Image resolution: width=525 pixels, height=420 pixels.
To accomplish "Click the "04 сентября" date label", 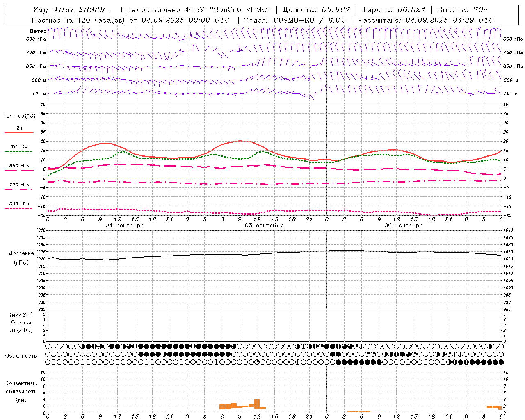I will [x=124, y=225].
